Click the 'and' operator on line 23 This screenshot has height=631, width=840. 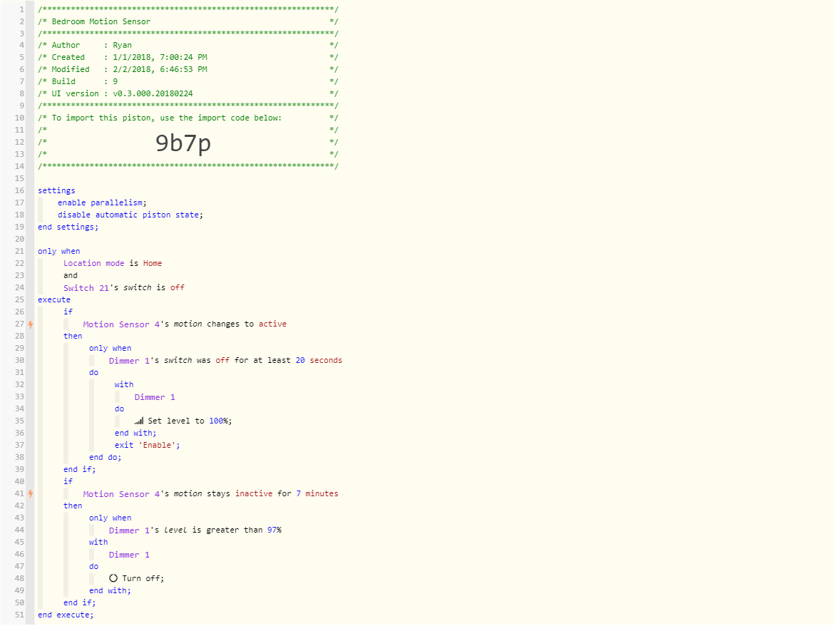click(x=70, y=275)
